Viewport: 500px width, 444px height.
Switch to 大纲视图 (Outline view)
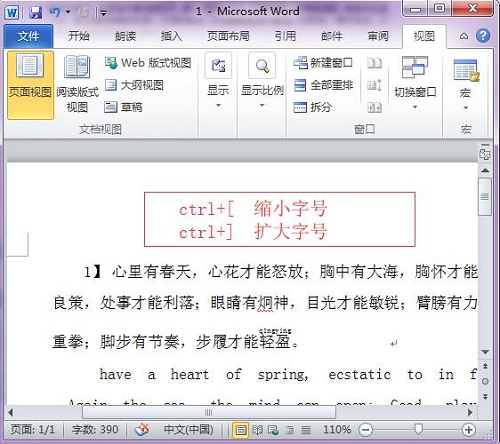pos(134,85)
